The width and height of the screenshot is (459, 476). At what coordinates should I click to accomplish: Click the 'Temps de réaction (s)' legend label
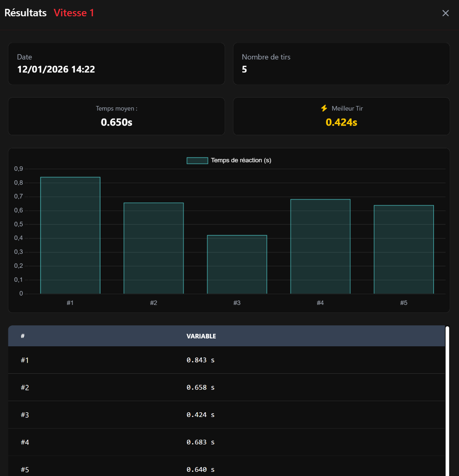(240, 160)
